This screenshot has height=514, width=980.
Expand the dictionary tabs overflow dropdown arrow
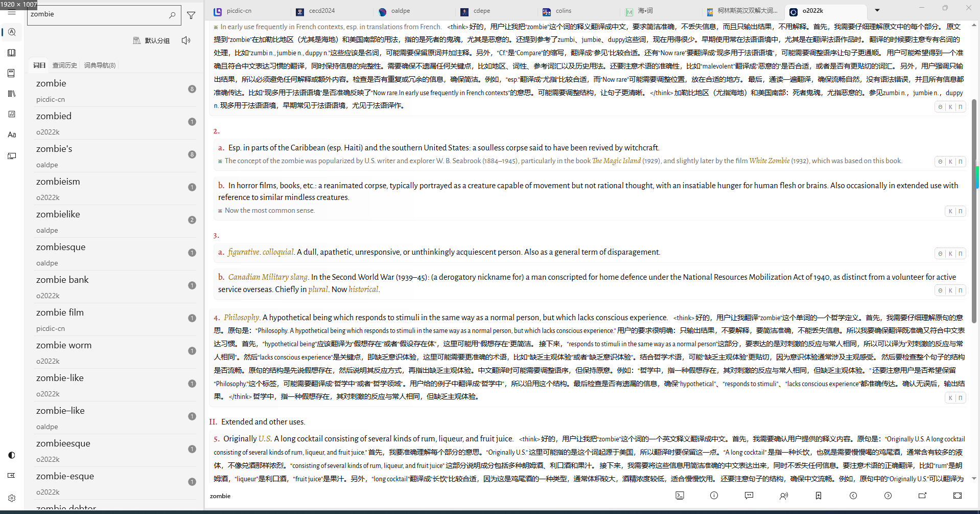(877, 10)
